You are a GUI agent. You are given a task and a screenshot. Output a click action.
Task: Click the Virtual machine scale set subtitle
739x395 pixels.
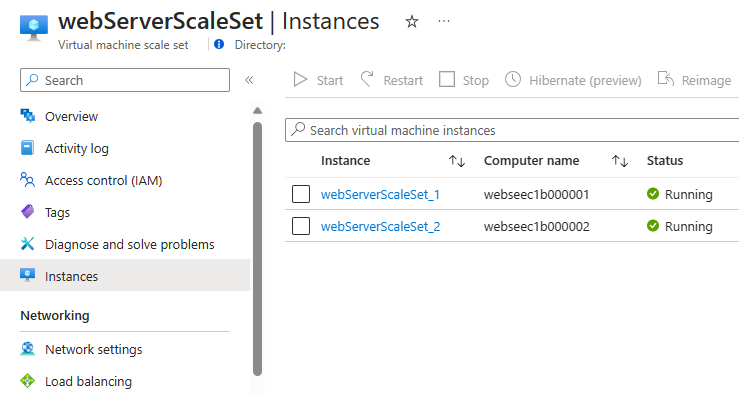123,45
